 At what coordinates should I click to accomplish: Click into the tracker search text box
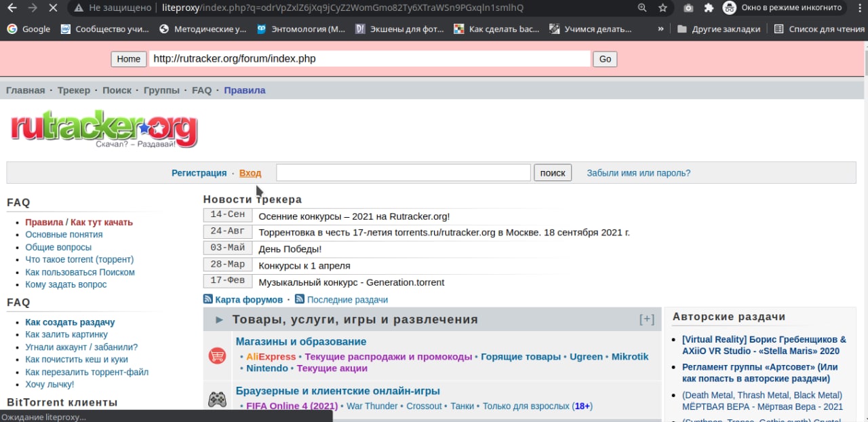pos(403,173)
